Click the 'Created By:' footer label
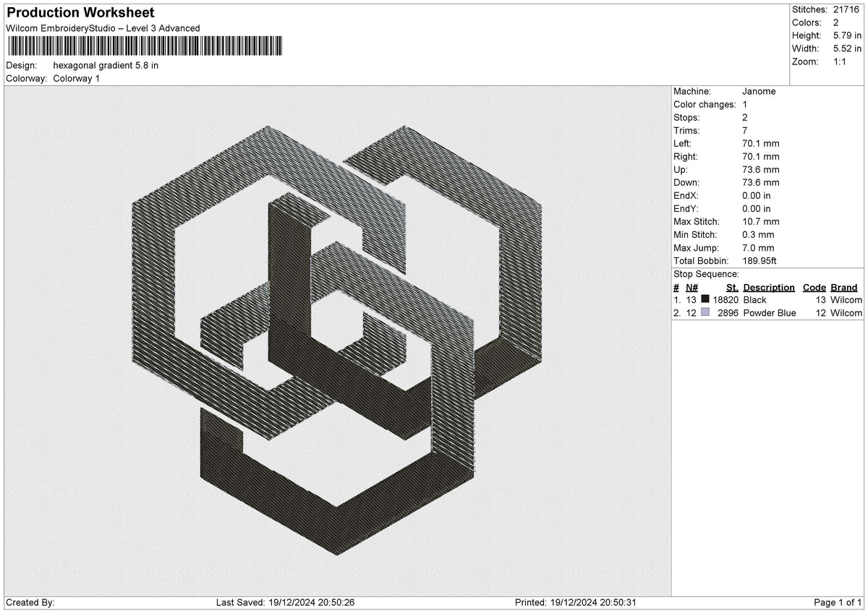Viewport: 868px width, 613px height. pyautogui.click(x=30, y=603)
